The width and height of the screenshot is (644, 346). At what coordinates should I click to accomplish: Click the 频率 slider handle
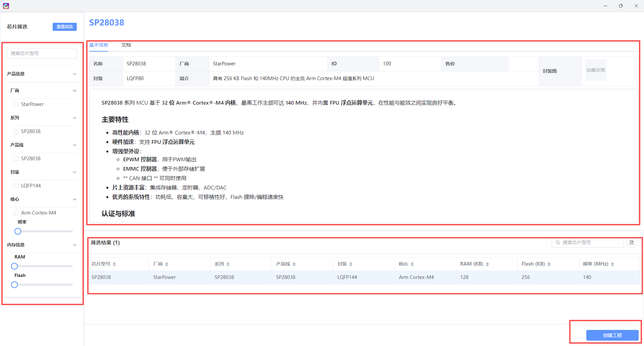(x=18, y=231)
